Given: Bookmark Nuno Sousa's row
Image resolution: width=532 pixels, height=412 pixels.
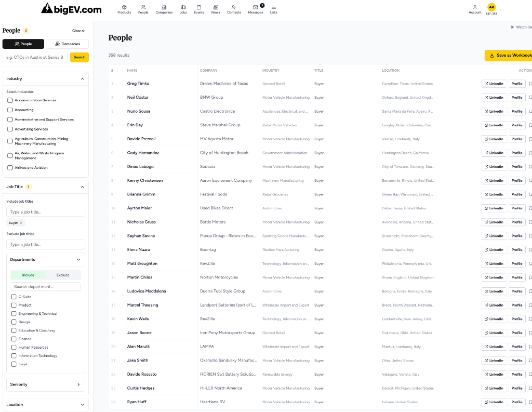Looking at the screenshot, I should point(530,111).
